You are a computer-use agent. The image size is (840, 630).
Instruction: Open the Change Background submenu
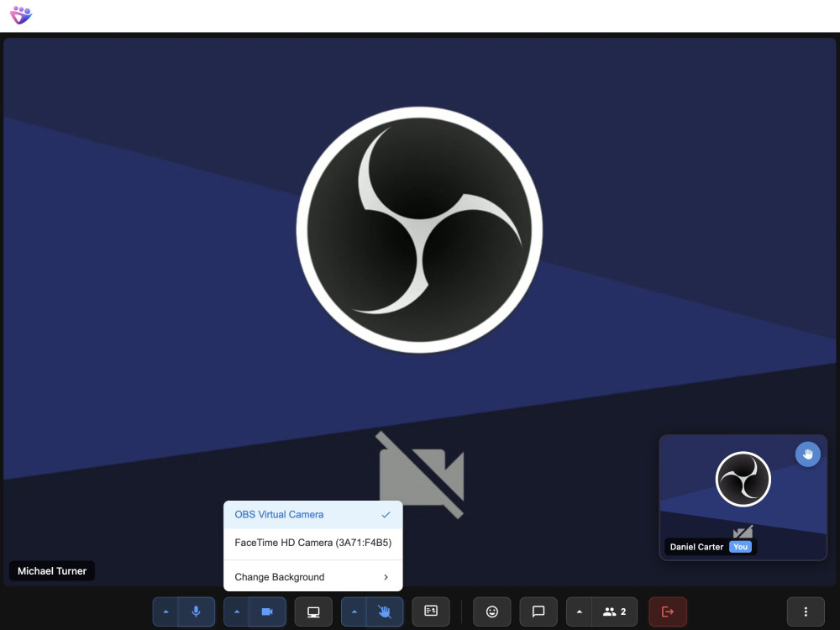click(x=312, y=577)
